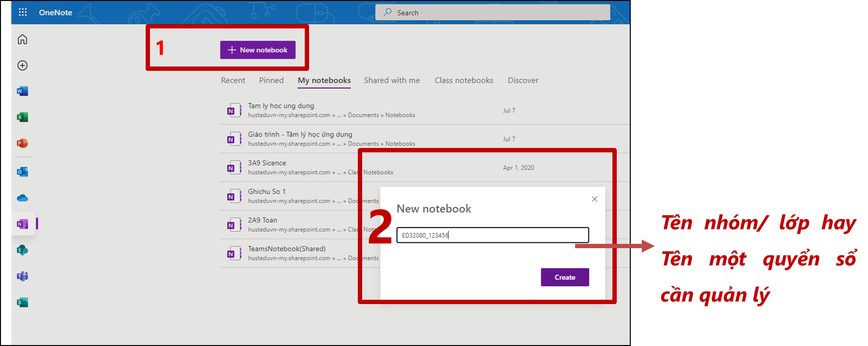Switch to the Recent tab
Image resolution: width=868 pixels, height=346 pixels.
tap(233, 80)
